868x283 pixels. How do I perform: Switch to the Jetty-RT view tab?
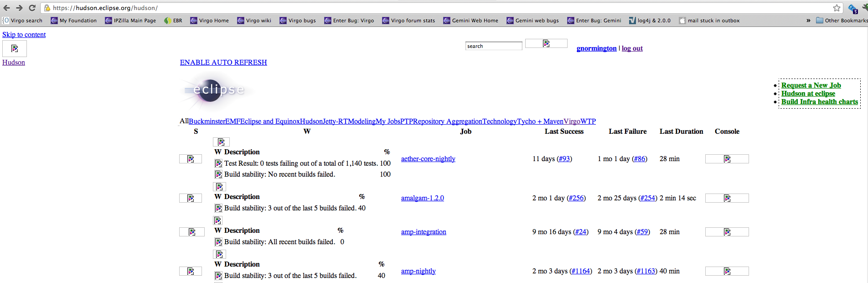coord(335,121)
